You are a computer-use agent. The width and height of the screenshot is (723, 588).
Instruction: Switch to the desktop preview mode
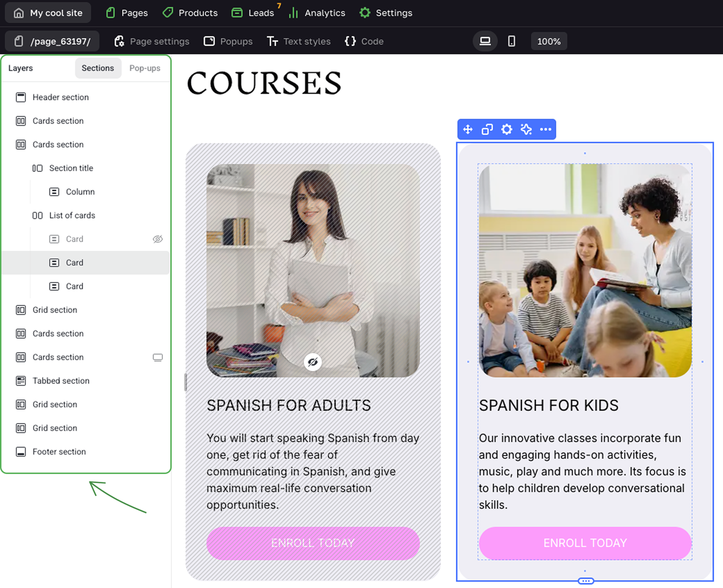(x=485, y=41)
